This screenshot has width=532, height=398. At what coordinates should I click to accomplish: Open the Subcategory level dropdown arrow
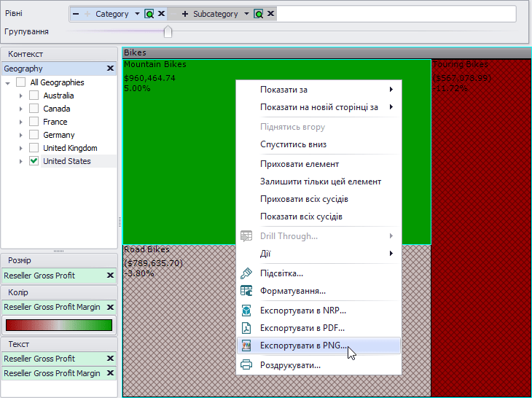[246, 14]
